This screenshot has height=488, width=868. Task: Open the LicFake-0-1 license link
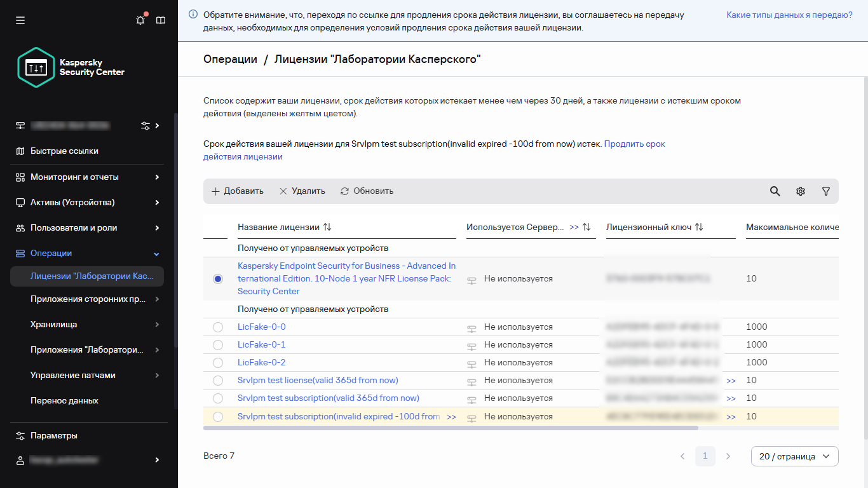click(261, 345)
